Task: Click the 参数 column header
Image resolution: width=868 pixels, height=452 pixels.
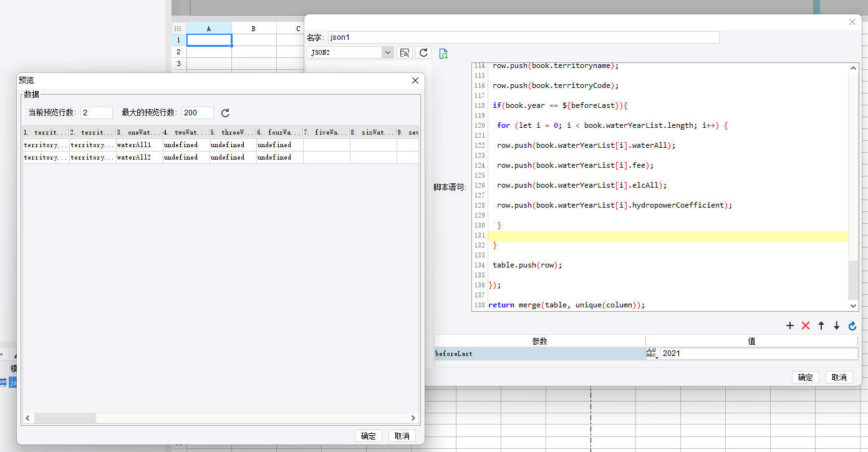Action: coord(540,341)
